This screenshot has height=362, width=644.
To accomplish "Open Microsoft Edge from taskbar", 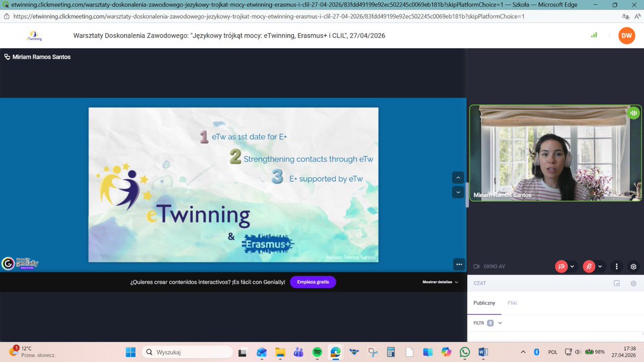I will (335, 352).
